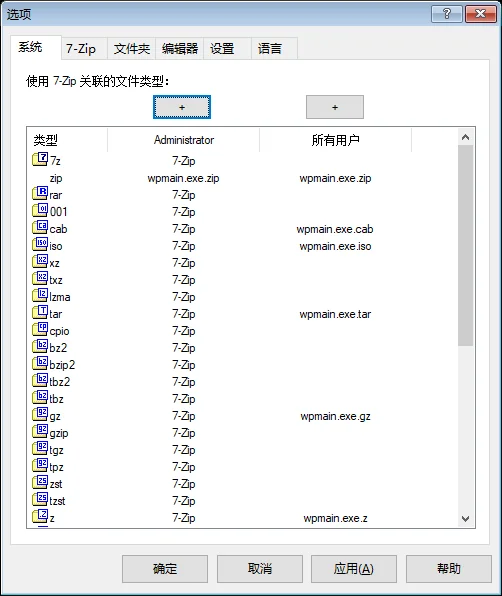This screenshot has width=502, height=596.
Task: Click the cab file type icon
Action: 40,227
